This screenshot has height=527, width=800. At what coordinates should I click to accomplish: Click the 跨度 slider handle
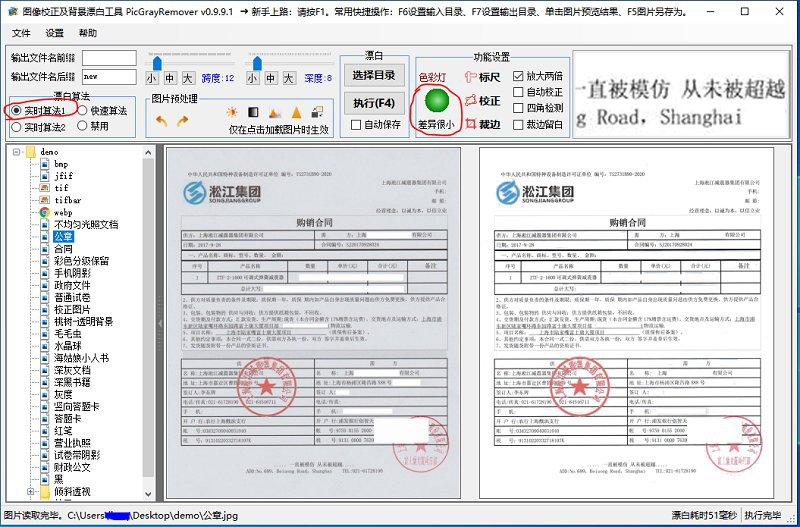155,62
